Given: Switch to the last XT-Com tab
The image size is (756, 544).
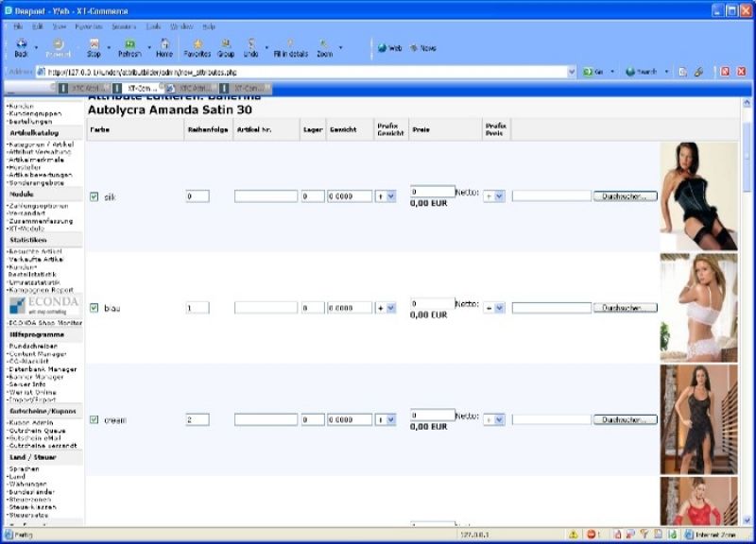Looking at the screenshot, I should 245,88.
